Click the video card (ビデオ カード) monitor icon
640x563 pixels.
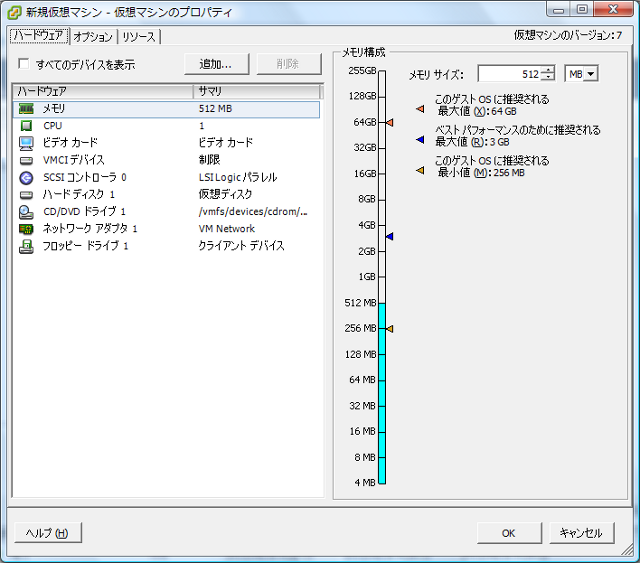tap(27, 143)
